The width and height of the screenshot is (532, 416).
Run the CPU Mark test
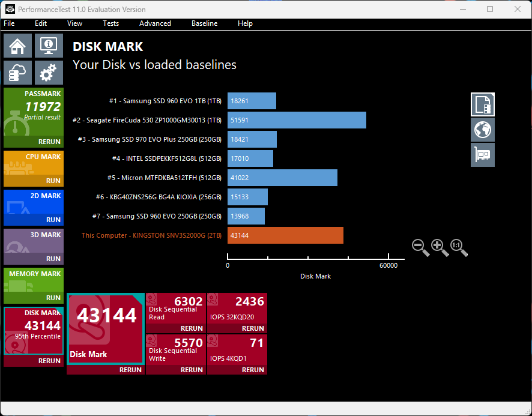coord(34,181)
